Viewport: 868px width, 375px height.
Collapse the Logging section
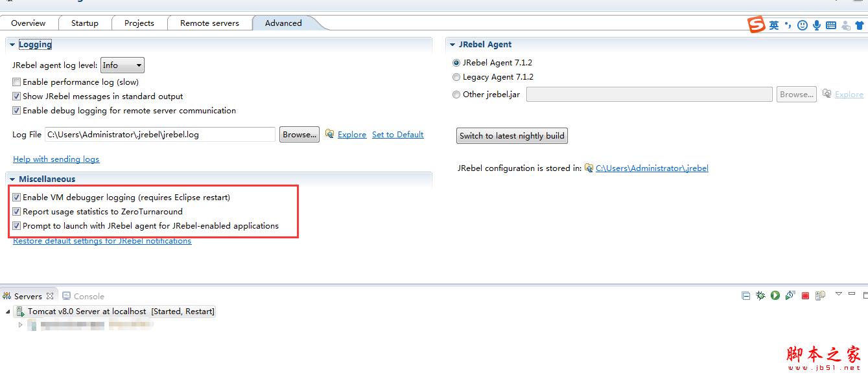click(x=12, y=45)
